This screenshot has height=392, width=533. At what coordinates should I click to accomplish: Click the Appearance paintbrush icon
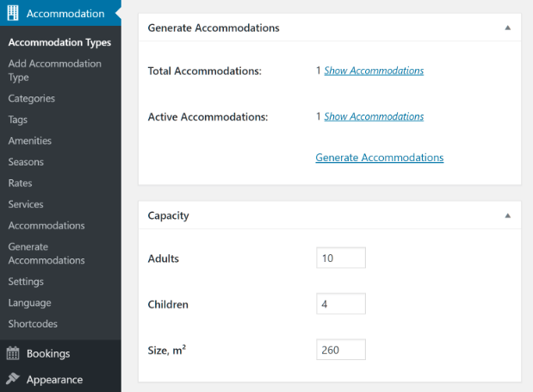(x=13, y=379)
